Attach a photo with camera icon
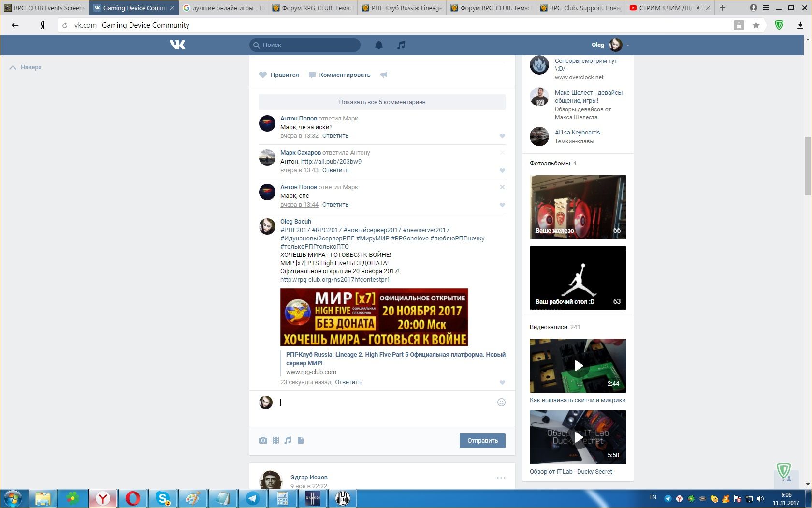This screenshot has height=508, width=812. click(263, 440)
